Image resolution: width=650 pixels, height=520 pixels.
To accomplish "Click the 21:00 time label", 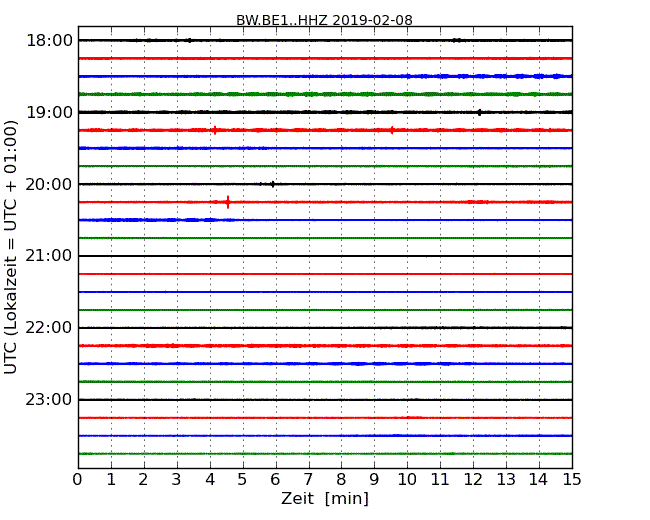I will coord(49,256).
